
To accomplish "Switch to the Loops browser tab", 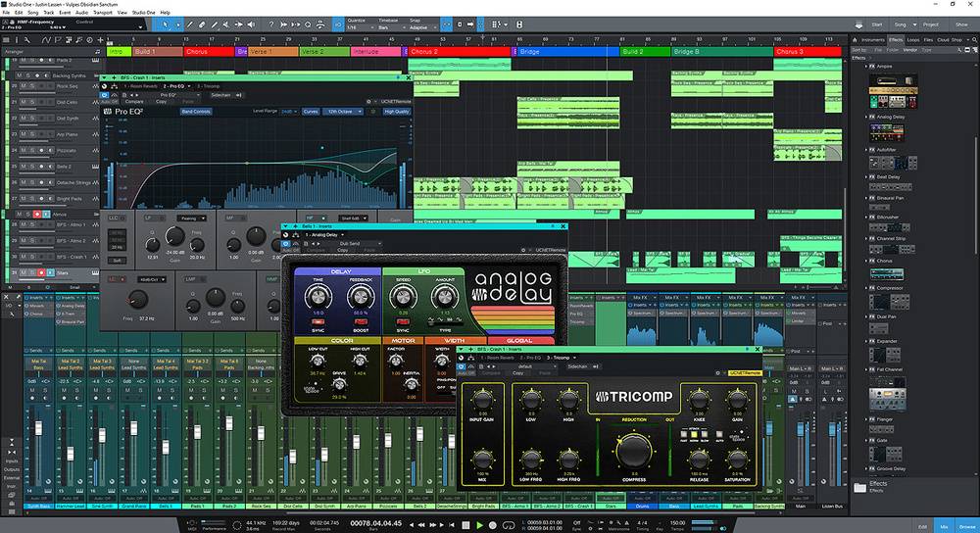I will (x=915, y=39).
